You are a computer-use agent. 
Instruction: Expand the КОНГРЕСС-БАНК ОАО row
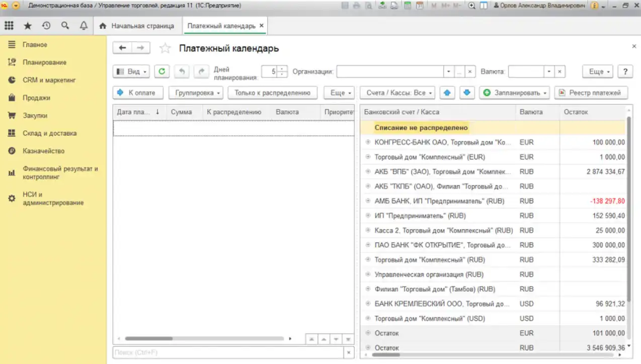(x=368, y=142)
